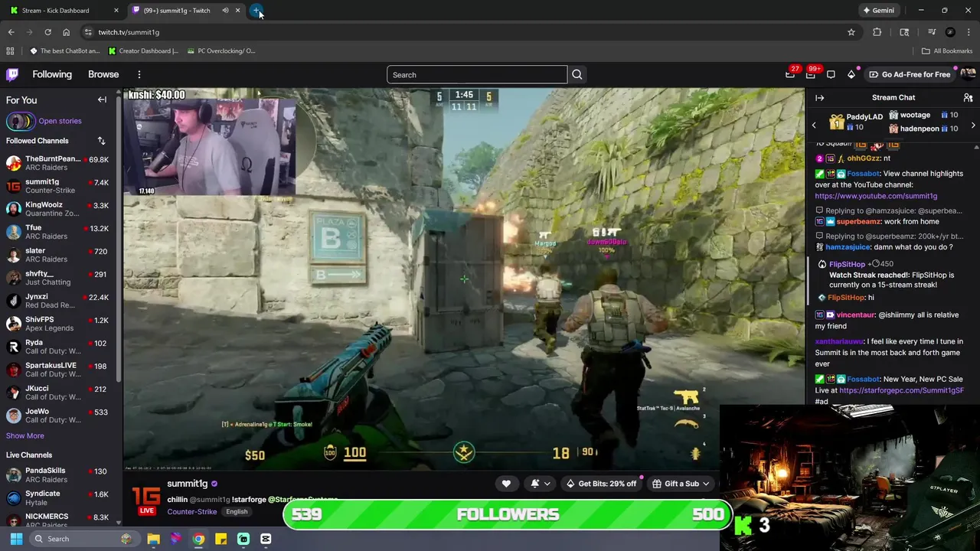Select SpartakusLIVE channel in sidebar

(60, 370)
